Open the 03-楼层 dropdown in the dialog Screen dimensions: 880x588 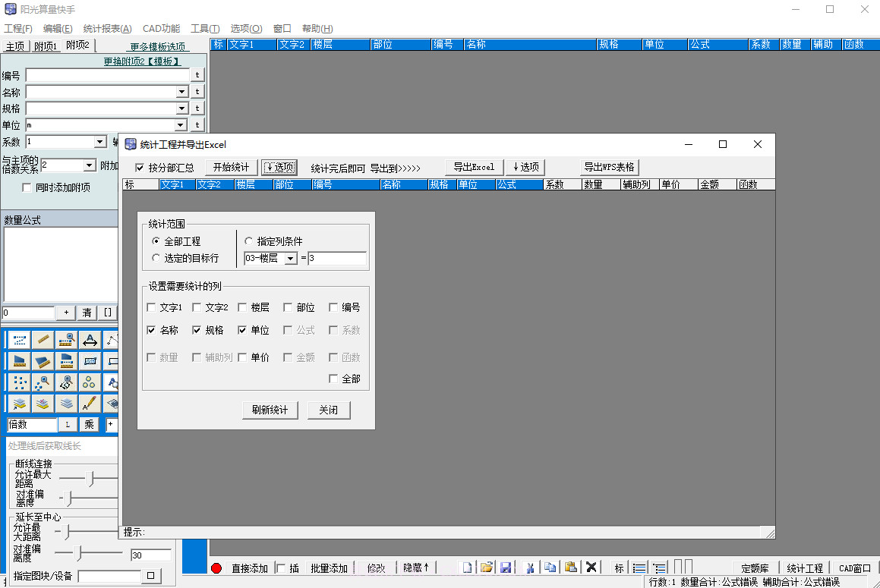[x=289, y=257]
